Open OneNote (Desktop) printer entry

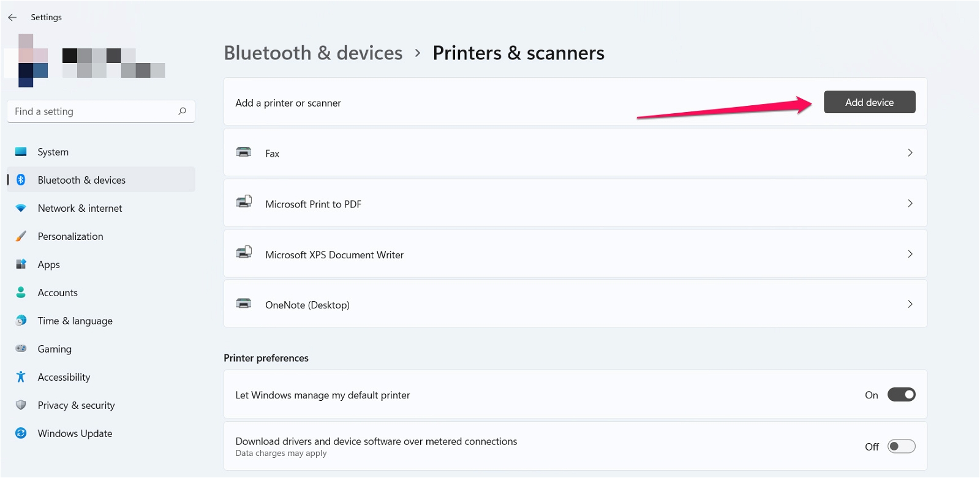coord(575,304)
